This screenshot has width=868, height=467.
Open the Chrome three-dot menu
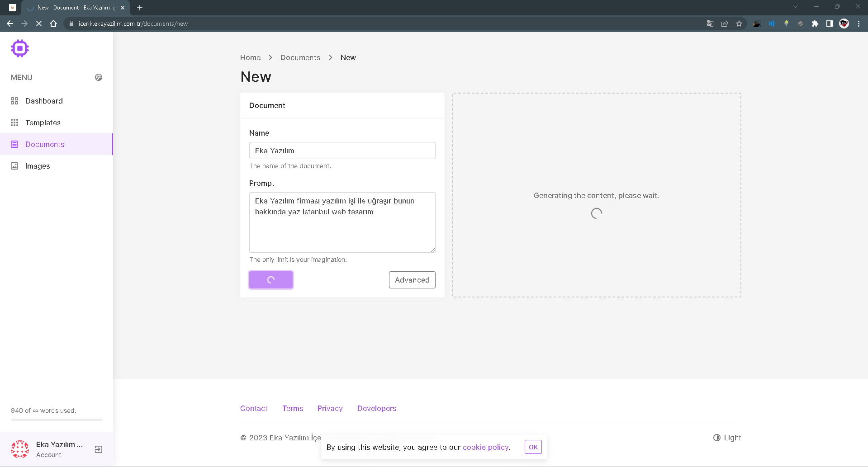point(859,24)
